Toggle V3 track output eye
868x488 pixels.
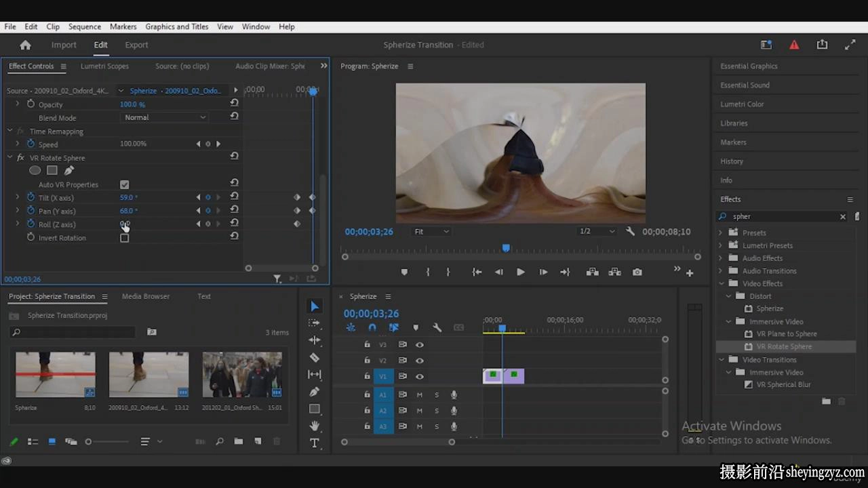pos(419,344)
